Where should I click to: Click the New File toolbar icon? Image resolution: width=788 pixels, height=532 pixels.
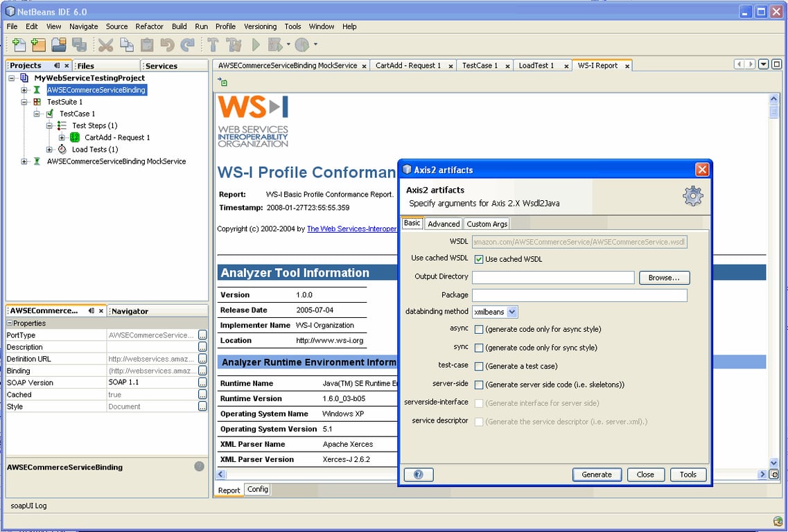19,45
